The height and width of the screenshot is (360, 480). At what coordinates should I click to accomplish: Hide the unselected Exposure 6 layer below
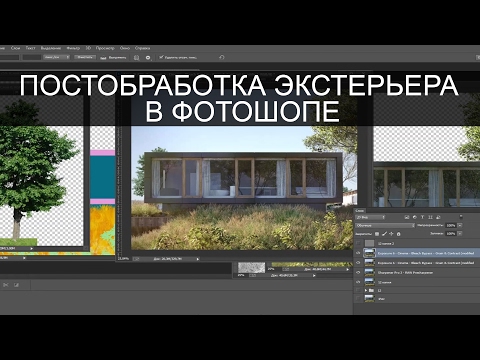(x=358, y=263)
